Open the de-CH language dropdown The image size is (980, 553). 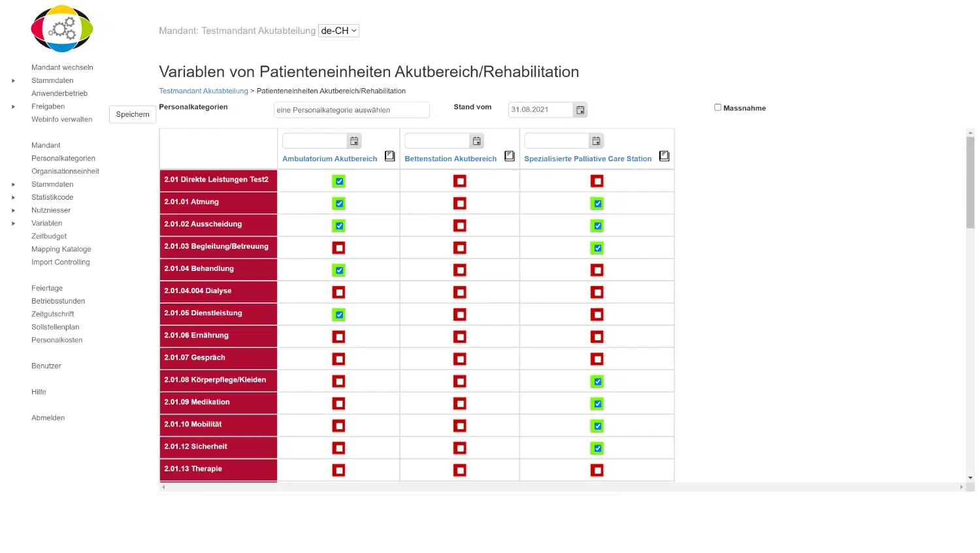338,30
